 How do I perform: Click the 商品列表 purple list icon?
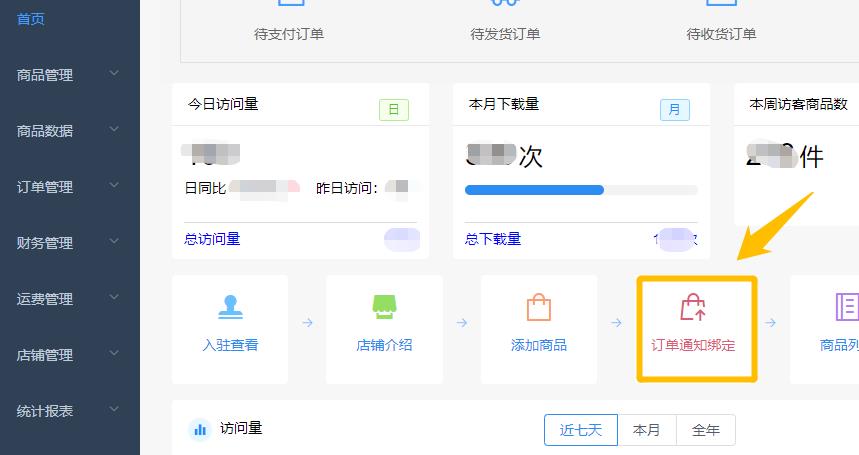pos(846,307)
